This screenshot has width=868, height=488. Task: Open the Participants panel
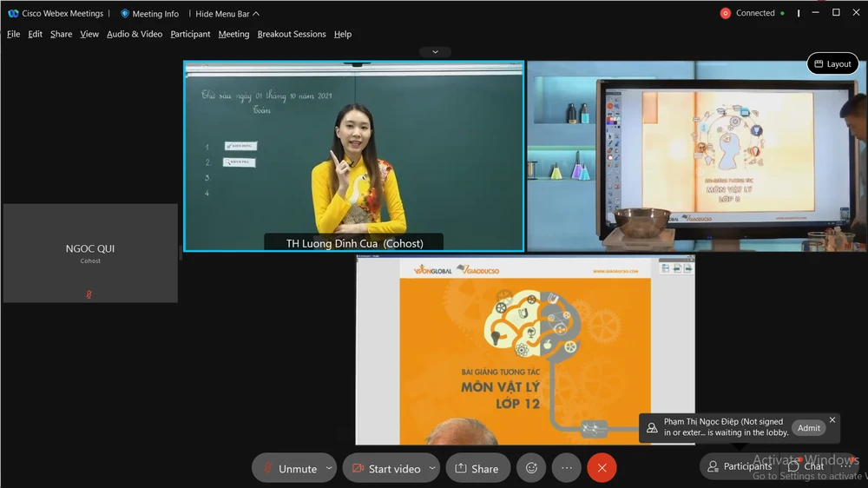click(x=739, y=466)
